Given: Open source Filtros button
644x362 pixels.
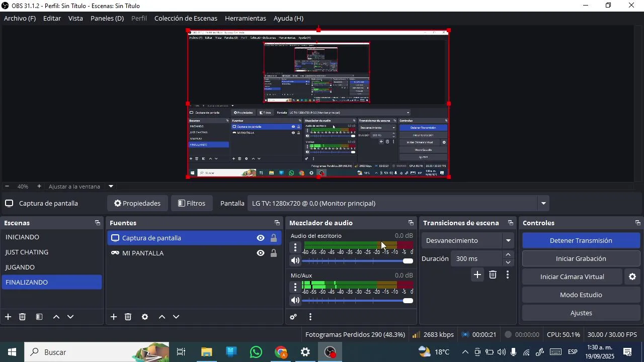Looking at the screenshot, I should tap(192, 203).
